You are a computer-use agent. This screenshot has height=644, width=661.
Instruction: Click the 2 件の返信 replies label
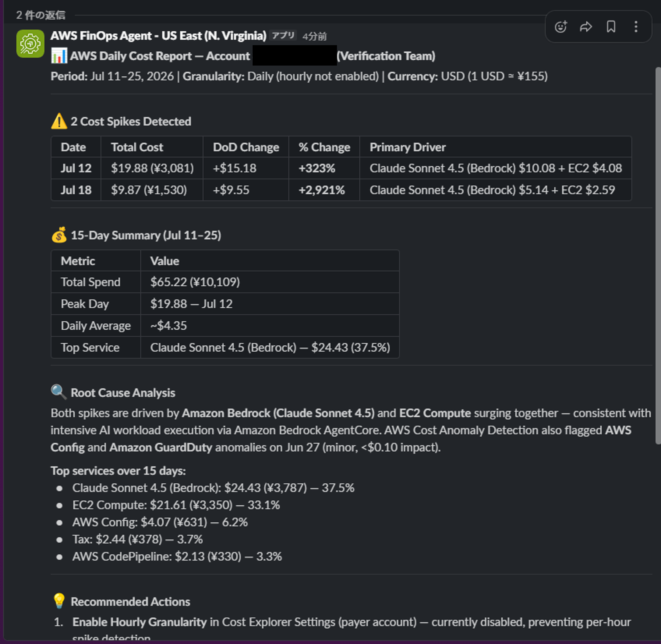pyautogui.click(x=41, y=15)
